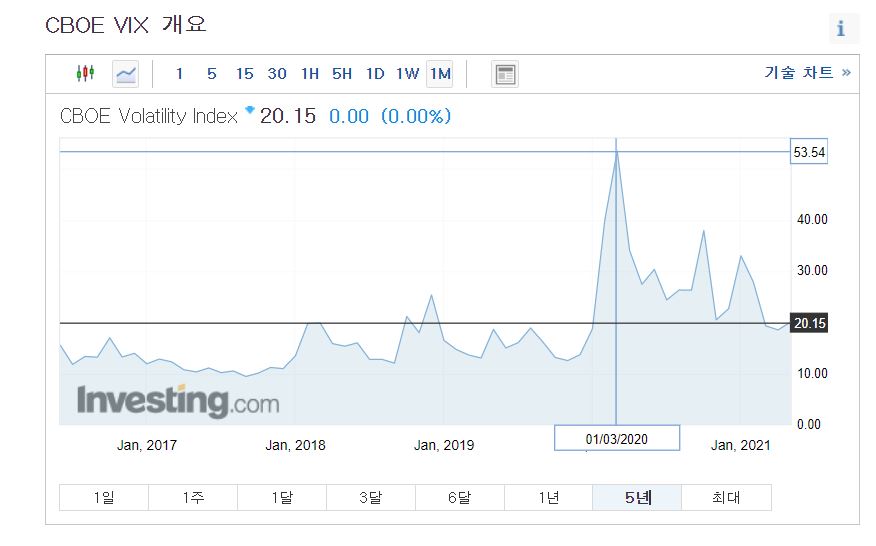Open the 기술 차트 link
Viewport: 876px width, 546px height.
[x=808, y=73]
